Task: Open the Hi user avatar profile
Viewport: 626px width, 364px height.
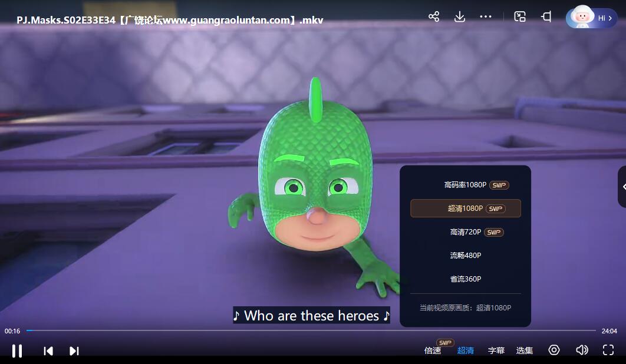Action: click(x=591, y=18)
